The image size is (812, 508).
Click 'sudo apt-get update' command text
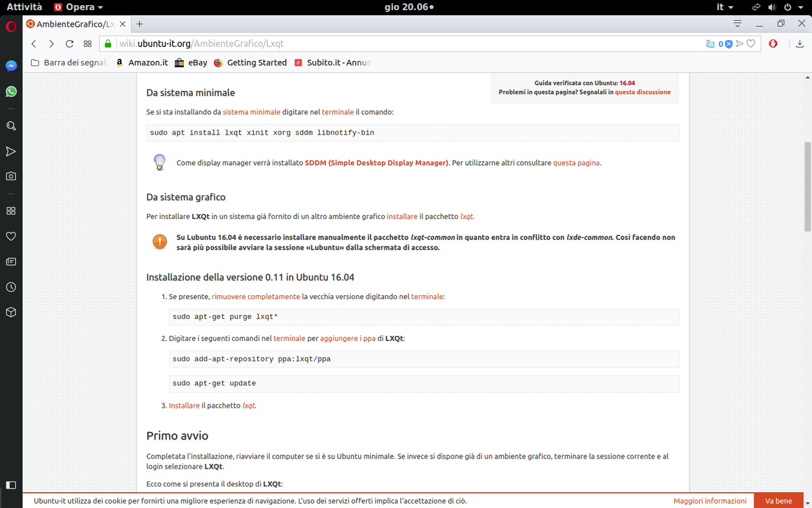(214, 384)
